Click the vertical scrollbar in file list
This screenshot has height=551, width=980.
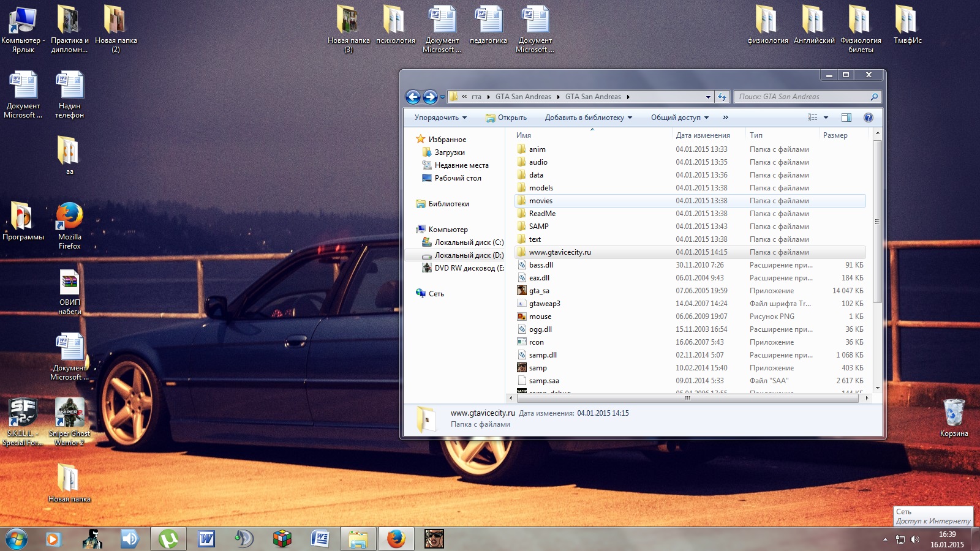pyautogui.click(x=877, y=221)
